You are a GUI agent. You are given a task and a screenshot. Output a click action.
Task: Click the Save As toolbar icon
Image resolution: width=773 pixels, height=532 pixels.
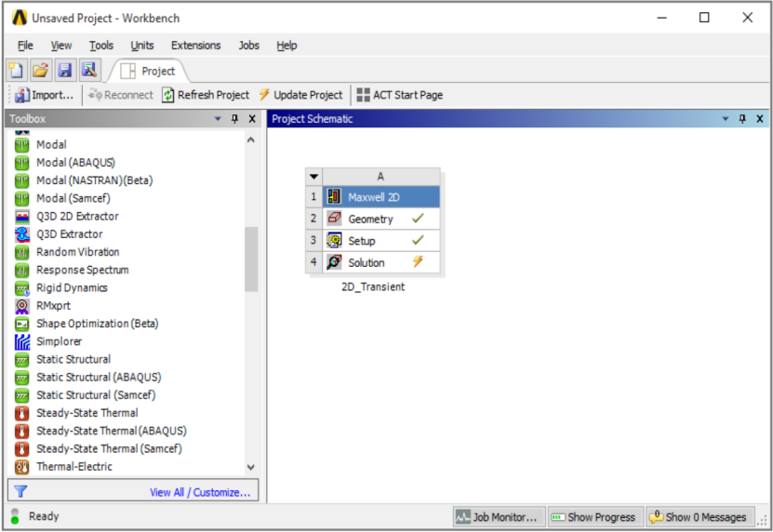click(x=89, y=70)
